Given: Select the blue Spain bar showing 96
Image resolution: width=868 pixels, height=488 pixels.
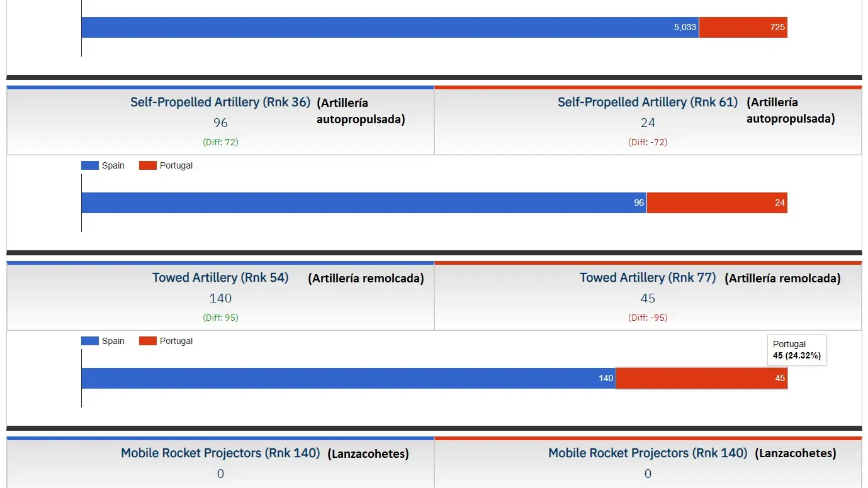Looking at the screenshot, I should click(364, 203).
